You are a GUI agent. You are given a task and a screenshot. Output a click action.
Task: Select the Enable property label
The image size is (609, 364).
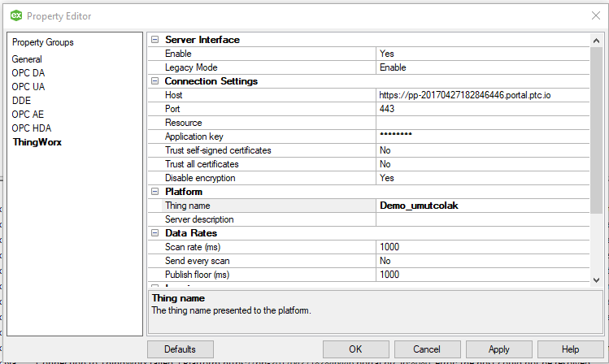point(178,54)
